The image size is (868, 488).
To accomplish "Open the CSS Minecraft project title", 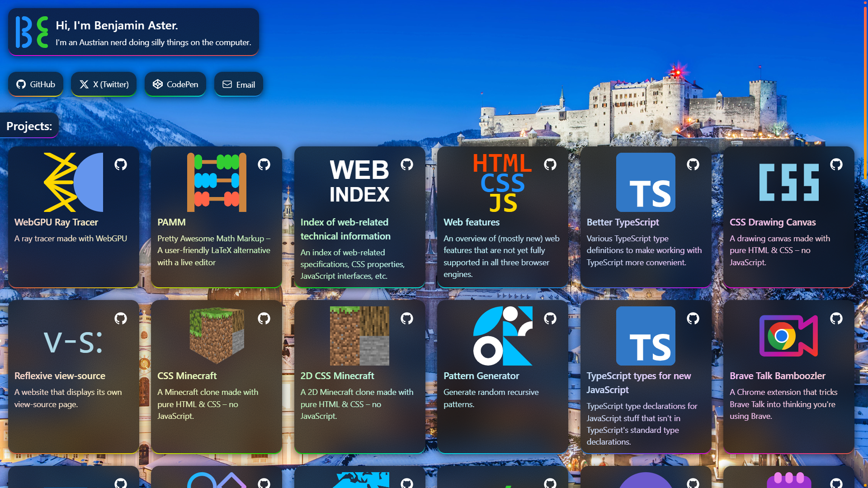I will pos(187,376).
